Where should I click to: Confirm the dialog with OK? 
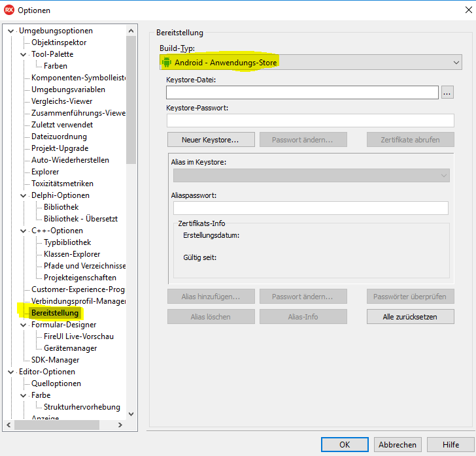345,444
